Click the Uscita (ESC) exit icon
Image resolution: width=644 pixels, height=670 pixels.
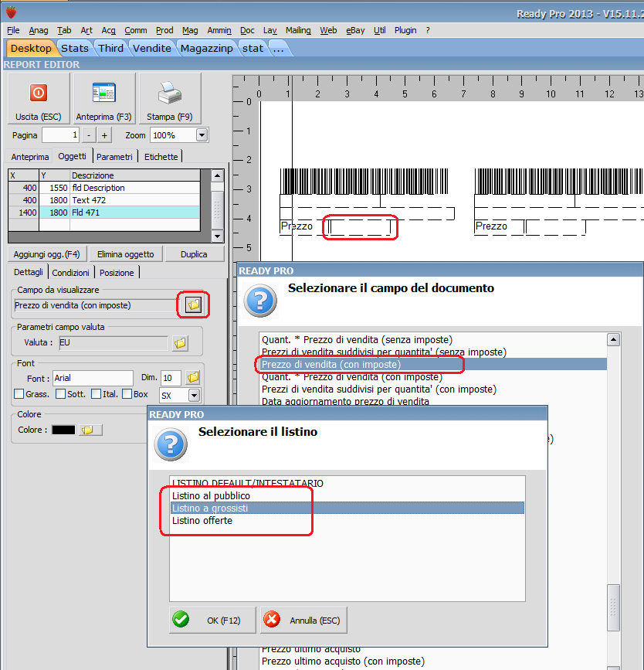click(x=39, y=93)
